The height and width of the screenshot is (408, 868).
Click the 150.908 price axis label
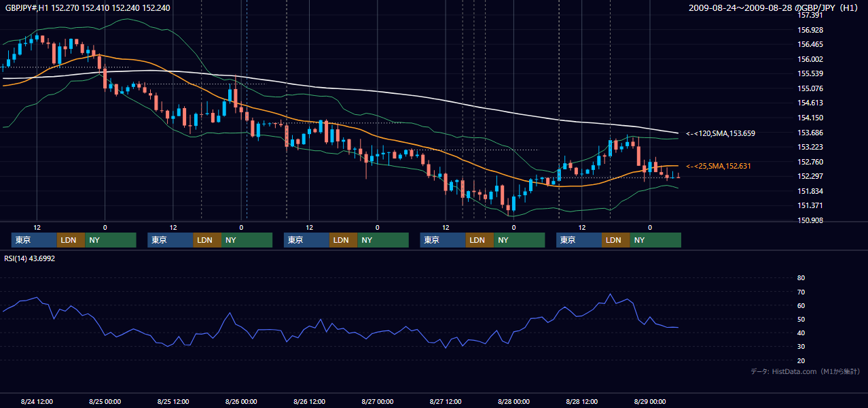[x=810, y=220]
